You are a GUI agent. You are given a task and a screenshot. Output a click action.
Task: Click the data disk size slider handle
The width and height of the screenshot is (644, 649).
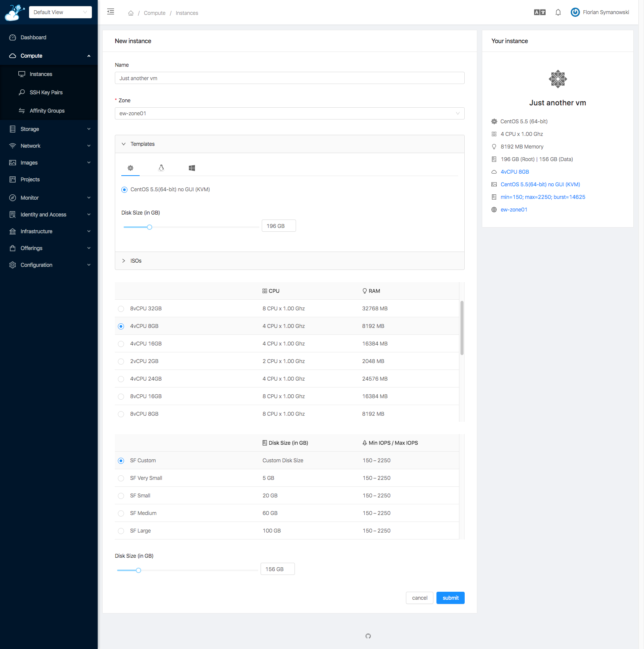point(138,570)
